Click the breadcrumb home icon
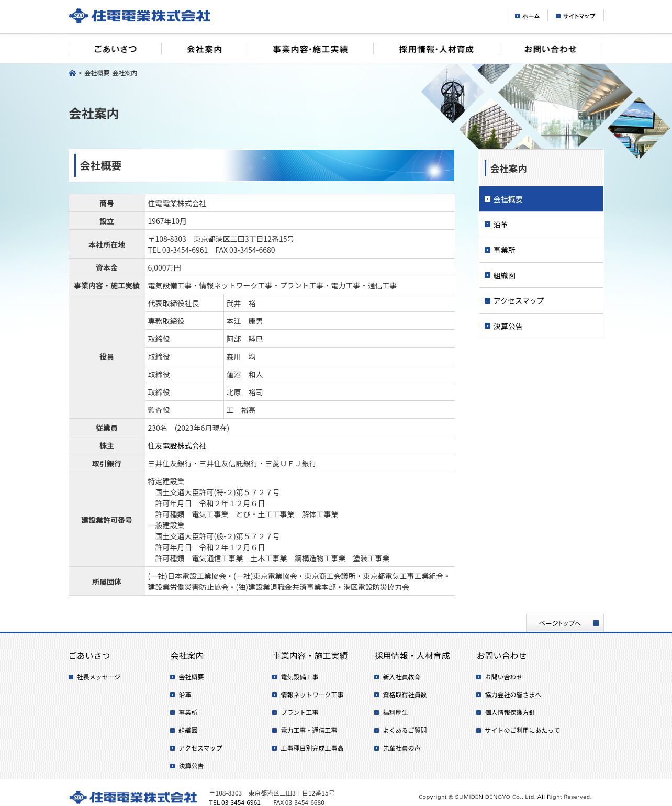 tap(72, 73)
